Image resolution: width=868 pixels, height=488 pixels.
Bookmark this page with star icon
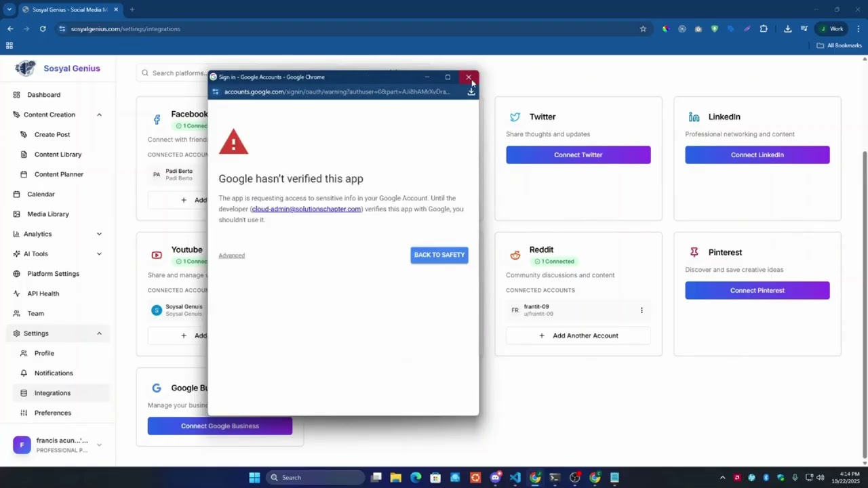point(643,28)
